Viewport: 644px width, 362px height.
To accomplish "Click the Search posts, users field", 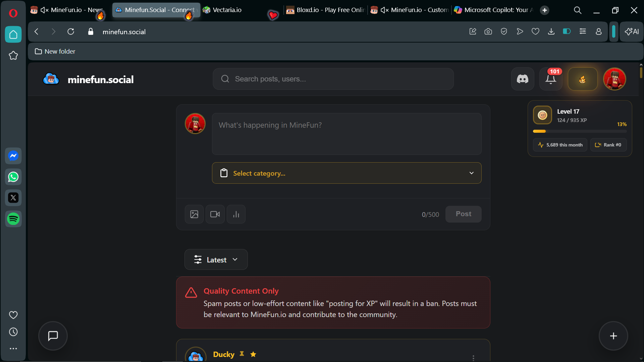I will pyautogui.click(x=333, y=79).
